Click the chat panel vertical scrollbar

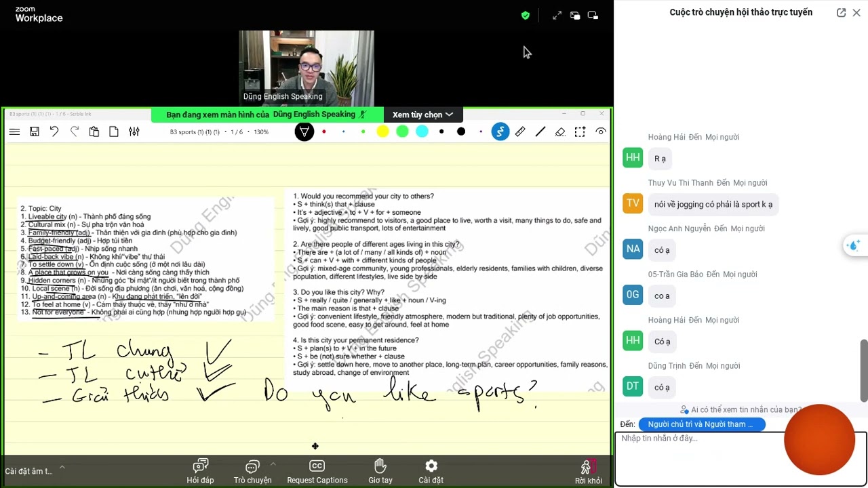click(x=863, y=370)
